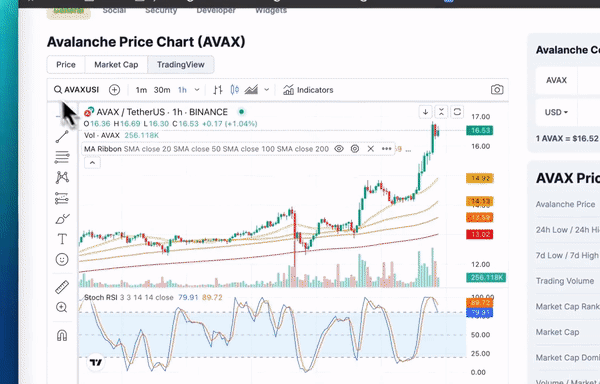Click the 16.53 current price label
This screenshot has width=600, height=384.
pos(480,131)
